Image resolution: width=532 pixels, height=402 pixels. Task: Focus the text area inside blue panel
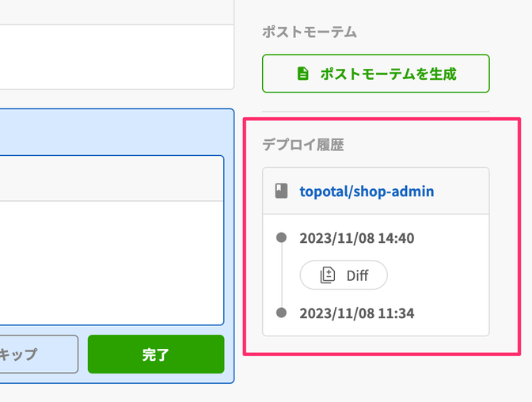tap(112, 263)
